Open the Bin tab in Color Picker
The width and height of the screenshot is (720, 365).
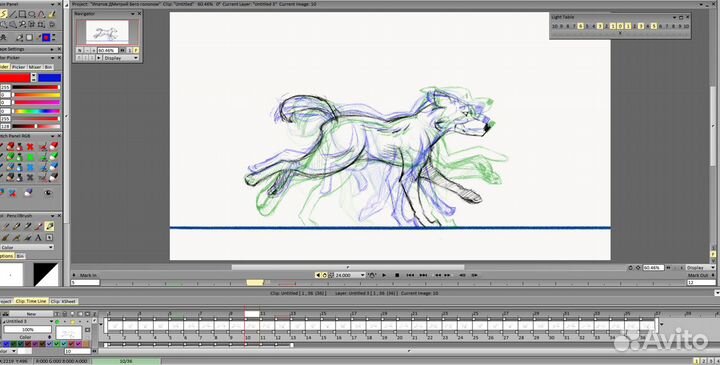click(48, 67)
